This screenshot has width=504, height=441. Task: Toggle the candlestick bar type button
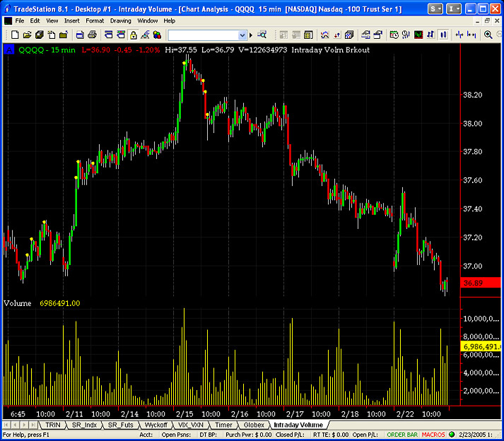click(x=443, y=35)
